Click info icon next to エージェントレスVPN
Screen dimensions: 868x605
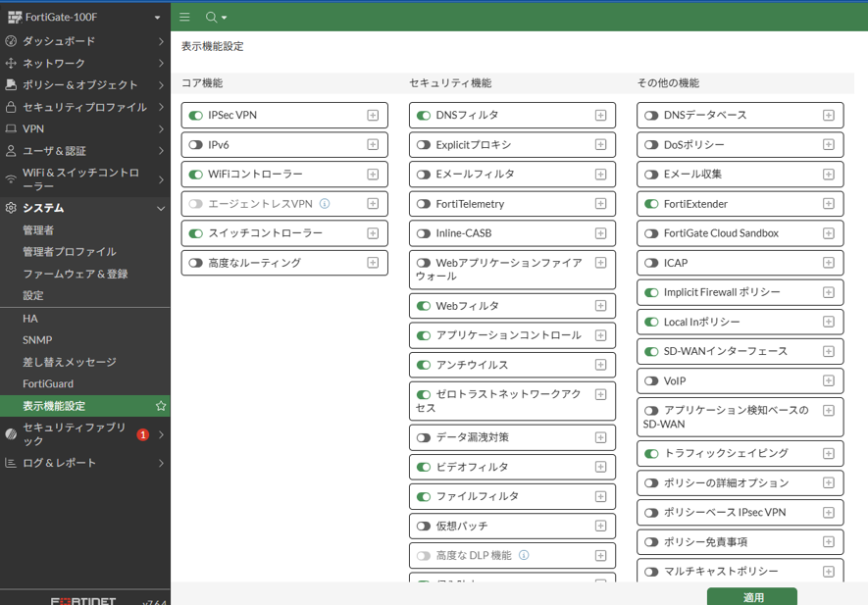tap(325, 204)
